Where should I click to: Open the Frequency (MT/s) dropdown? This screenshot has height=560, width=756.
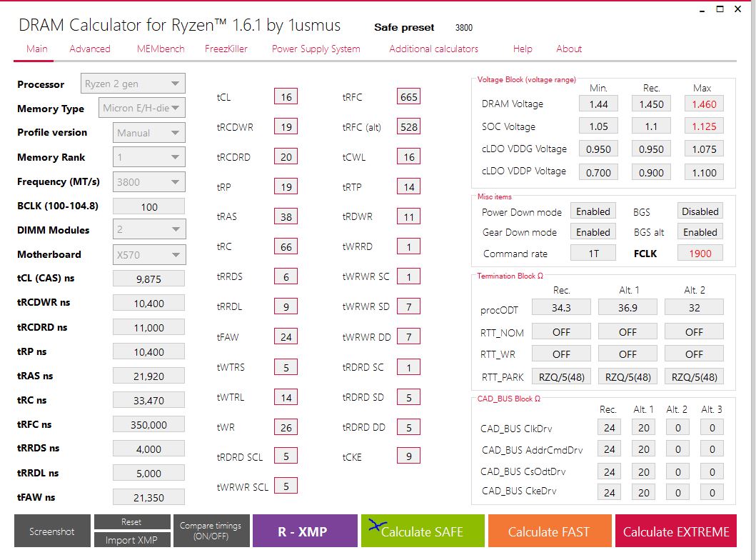coord(148,182)
